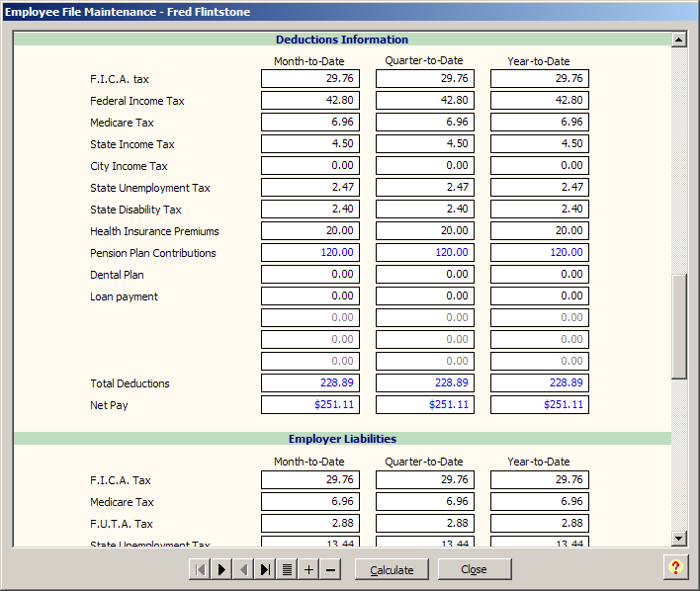Screen dimensions: 700x591
Task: Open the record list view icon
Action: click(287, 569)
